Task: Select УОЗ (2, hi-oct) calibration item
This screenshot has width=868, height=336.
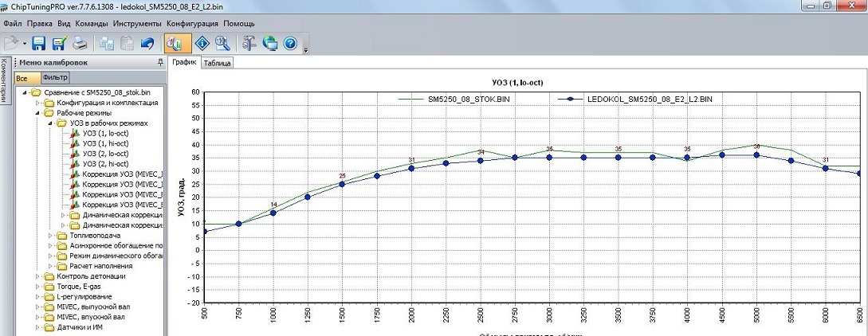Action: tap(105, 163)
